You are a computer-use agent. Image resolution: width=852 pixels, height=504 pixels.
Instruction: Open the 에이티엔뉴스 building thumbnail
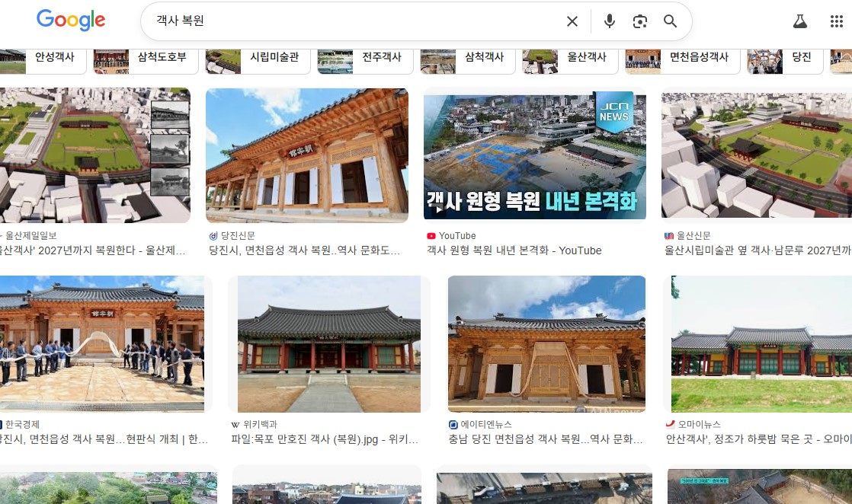[546, 344]
